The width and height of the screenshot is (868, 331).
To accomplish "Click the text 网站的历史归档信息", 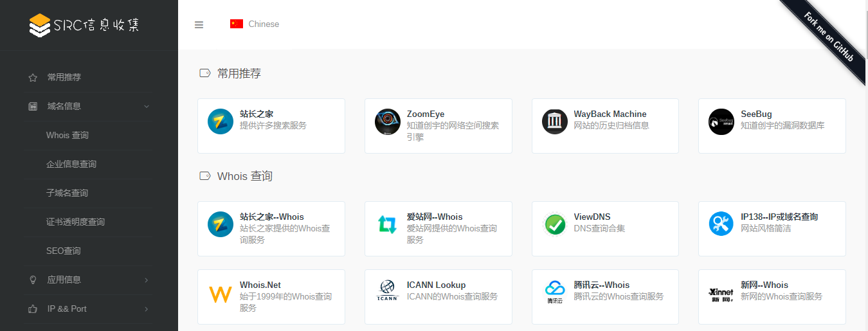I will tap(611, 125).
